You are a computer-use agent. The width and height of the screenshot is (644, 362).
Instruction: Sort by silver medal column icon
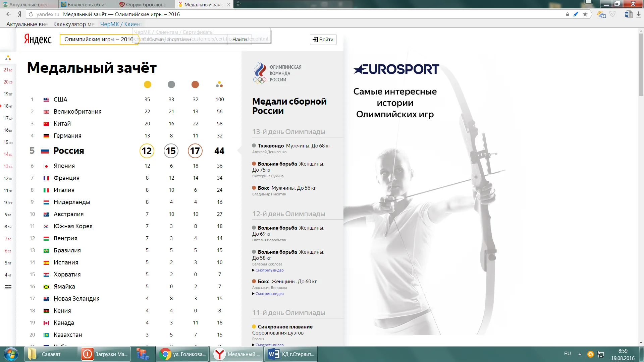tap(171, 84)
